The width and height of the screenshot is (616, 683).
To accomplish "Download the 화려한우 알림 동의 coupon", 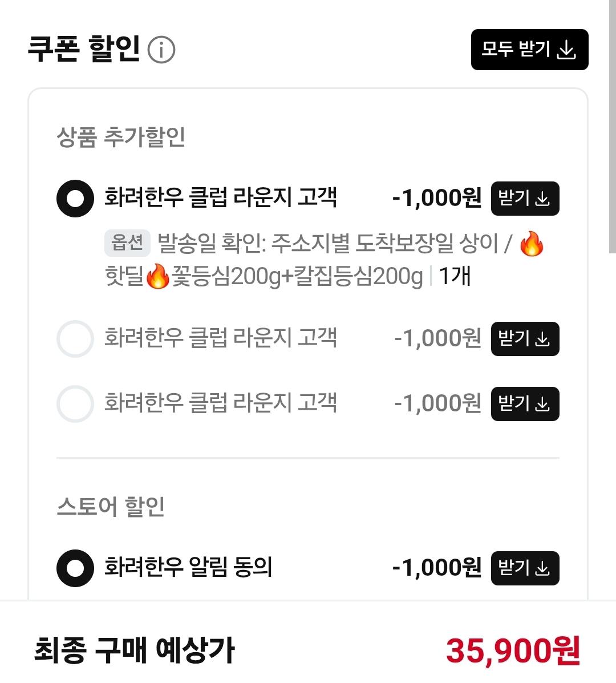I will 525,568.
